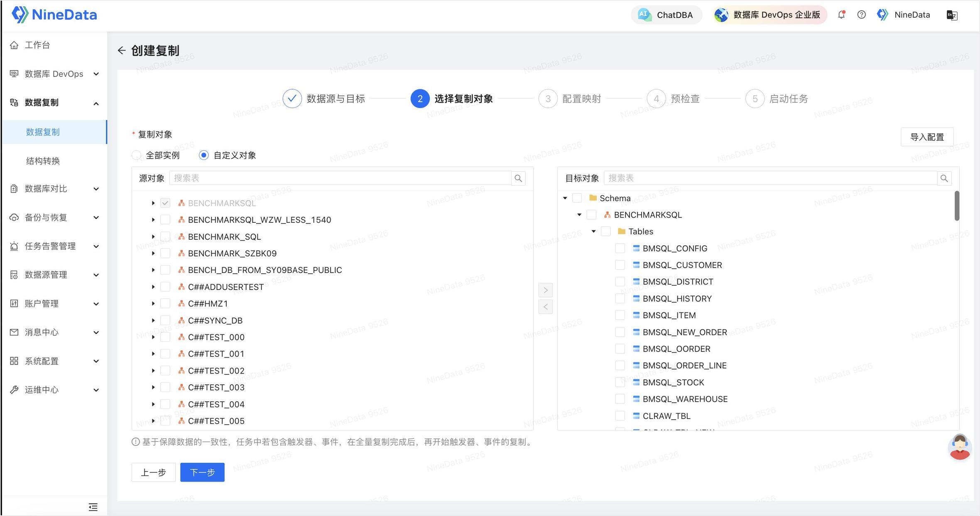The width and height of the screenshot is (980, 516).
Task: Open the customer service avatar chat
Action: (x=960, y=447)
